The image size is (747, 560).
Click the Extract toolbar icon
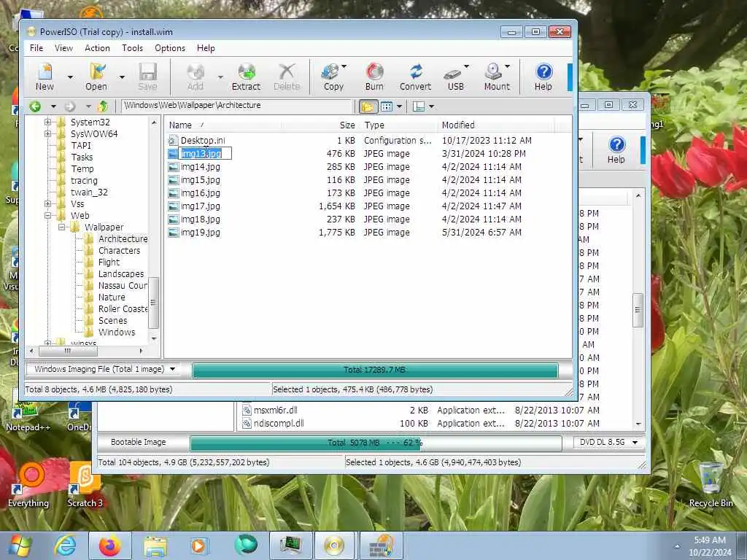point(246,77)
